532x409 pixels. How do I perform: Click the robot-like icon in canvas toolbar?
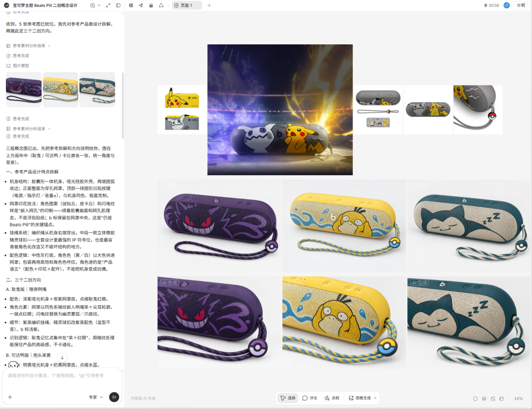151,5
